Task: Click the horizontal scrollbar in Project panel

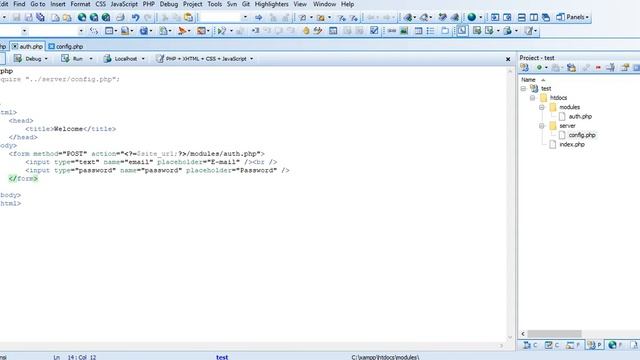Action: click(x=554, y=334)
